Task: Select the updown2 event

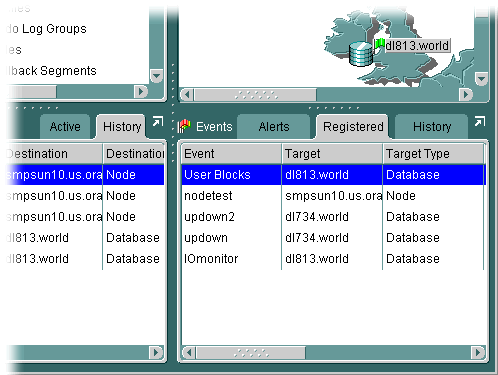Action: pos(209,217)
